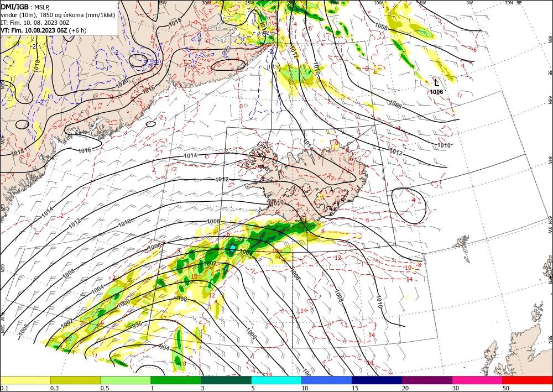Image resolution: width=553 pixels, height=392 pixels.
Task: Select the '30W' longitude label at top
Action: click(206, 3)
